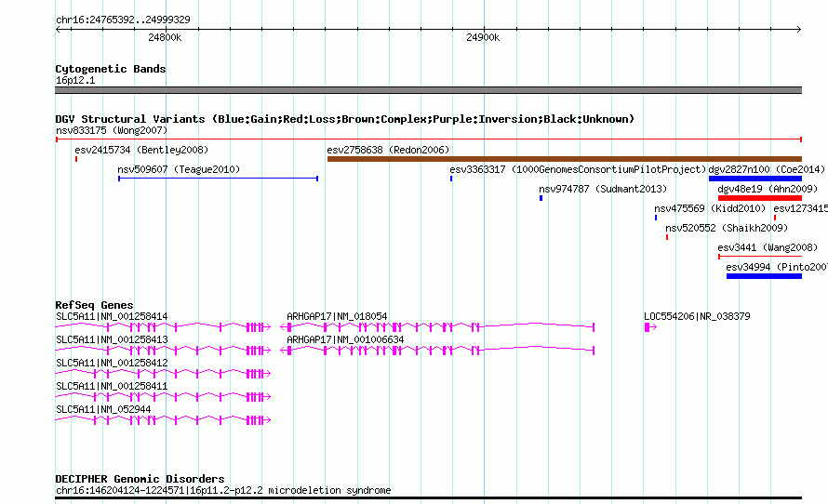Click the SLC5A11 NM_001258414 transcript glyph
The image size is (828, 504).
pos(163,327)
